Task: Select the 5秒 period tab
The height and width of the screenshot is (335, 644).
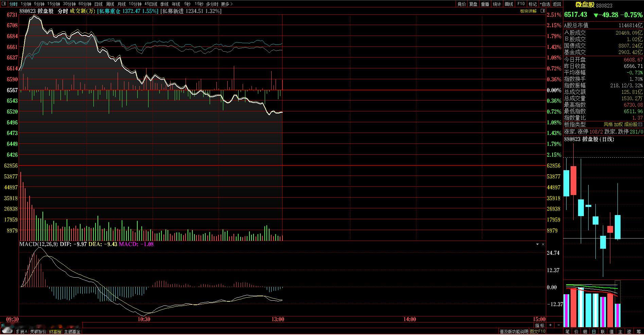Action: click(x=187, y=4)
